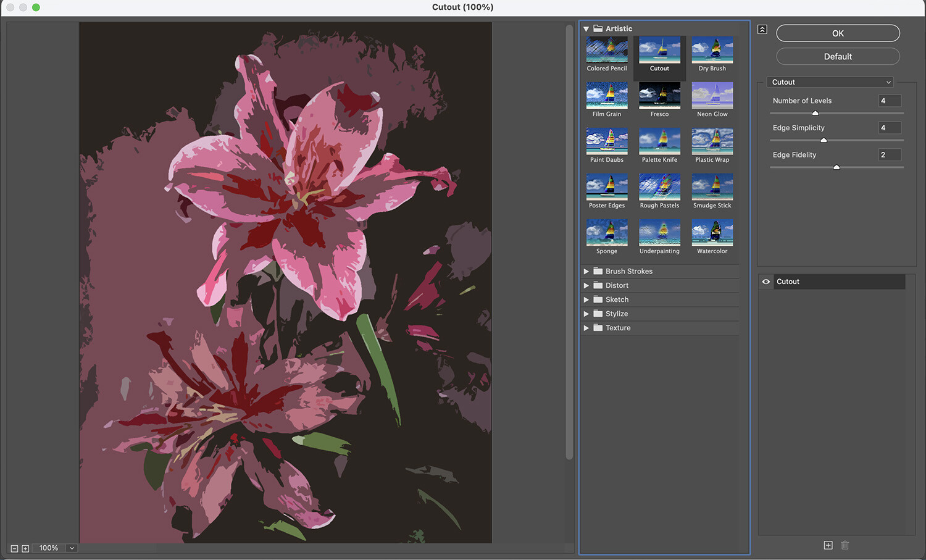Screen dimensions: 926x560
Task: Collapse the Artistic category
Action: point(586,28)
